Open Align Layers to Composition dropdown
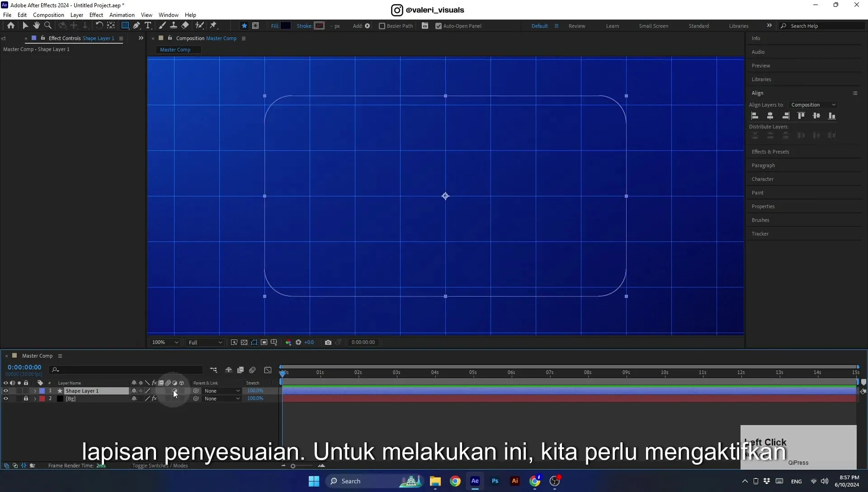 click(813, 105)
